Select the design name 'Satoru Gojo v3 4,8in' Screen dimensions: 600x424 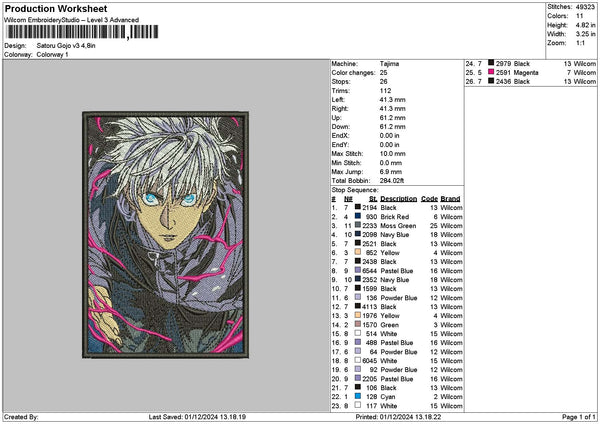tap(66, 46)
